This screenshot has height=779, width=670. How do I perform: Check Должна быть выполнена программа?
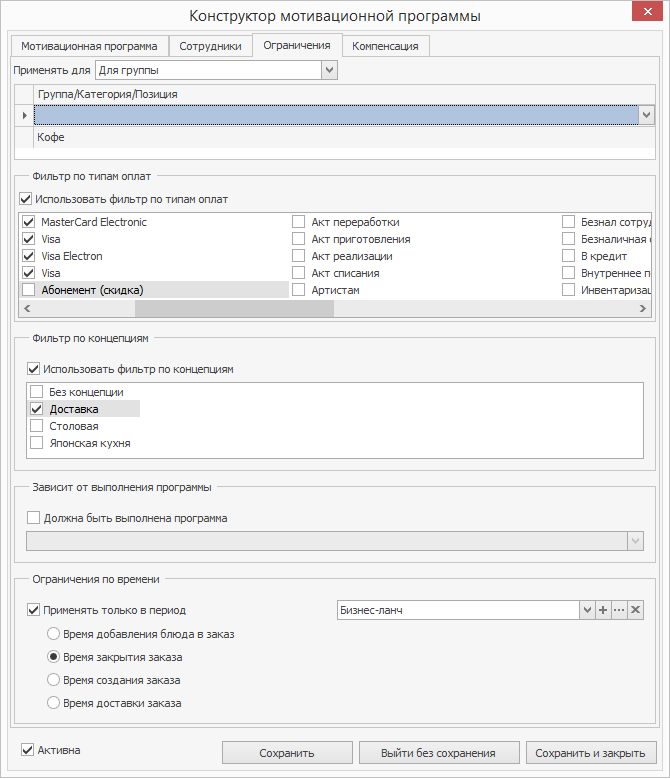[x=35, y=518]
